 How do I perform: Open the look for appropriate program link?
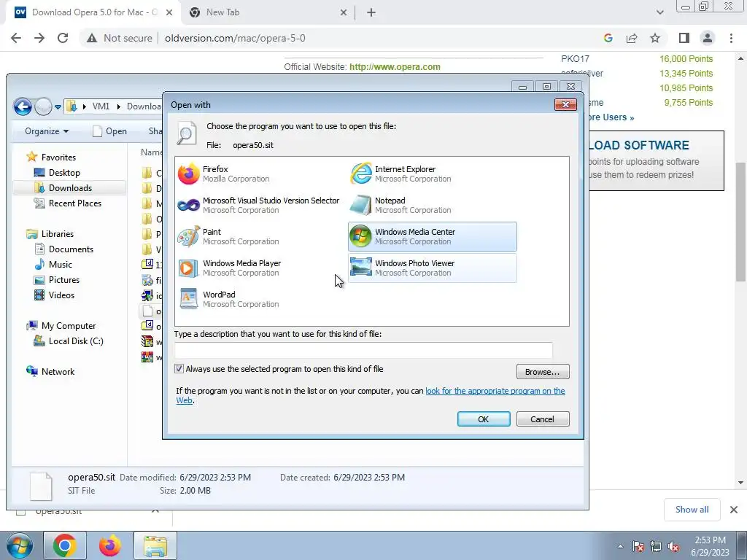(495, 391)
